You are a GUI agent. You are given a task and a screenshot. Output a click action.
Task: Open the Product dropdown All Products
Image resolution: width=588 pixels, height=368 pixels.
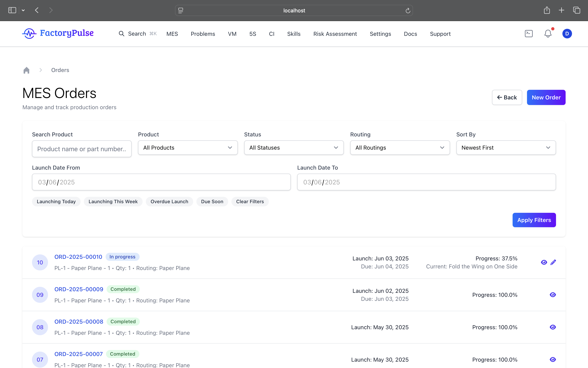(x=188, y=147)
